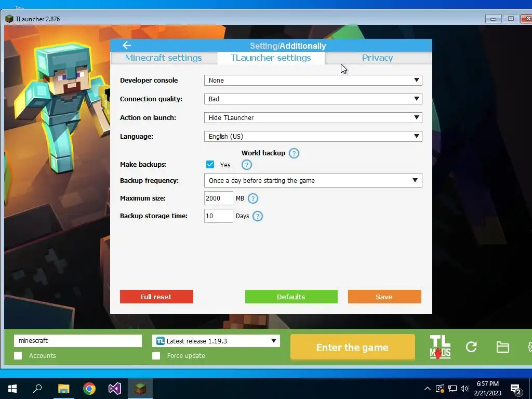Screen dimensions: 532x399
Task: Open the Action on launch dropdown
Action: [x=313, y=118]
